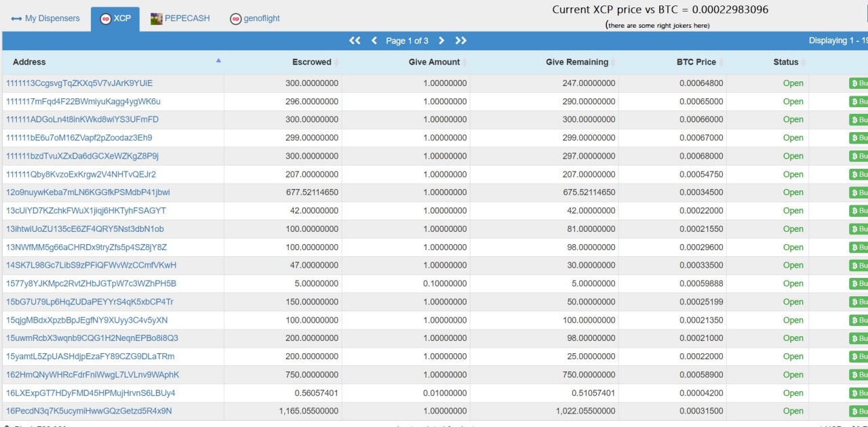This screenshot has height=427, width=868.
Task: Open address 13cUiYD7KZchkFWuX1jiqj6HKTyhFSAGYT
Action: [86, 211]
